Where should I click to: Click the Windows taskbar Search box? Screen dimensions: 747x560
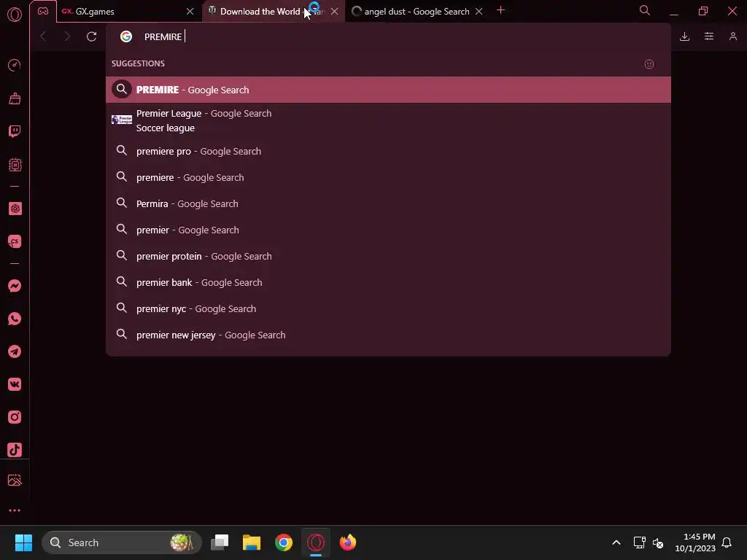coord(122,542)
